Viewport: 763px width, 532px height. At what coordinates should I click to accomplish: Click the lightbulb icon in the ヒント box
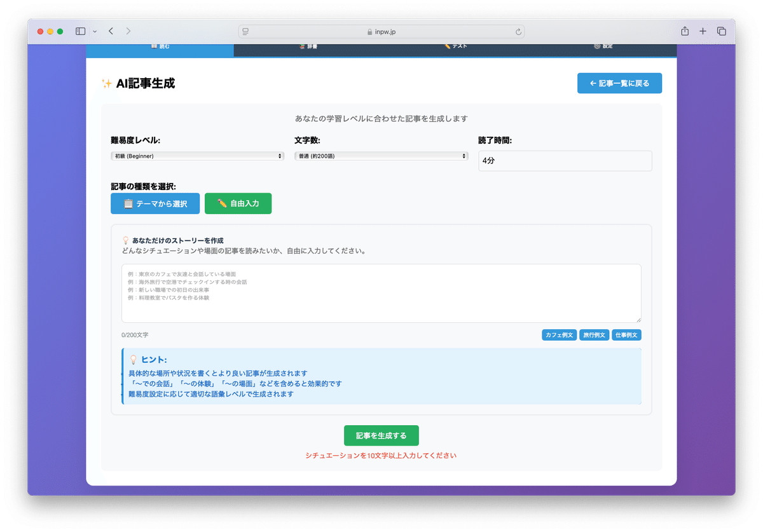[133, 359]
